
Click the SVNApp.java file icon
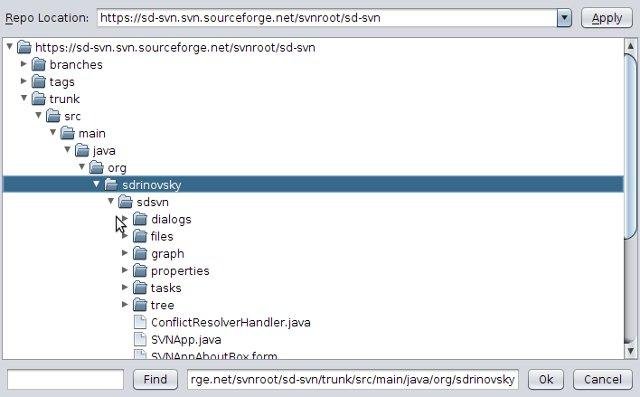[140, 339]
